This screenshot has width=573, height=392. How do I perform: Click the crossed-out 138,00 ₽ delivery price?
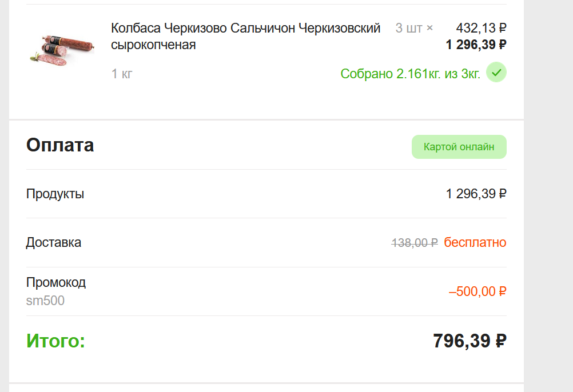tap(415, 243)
